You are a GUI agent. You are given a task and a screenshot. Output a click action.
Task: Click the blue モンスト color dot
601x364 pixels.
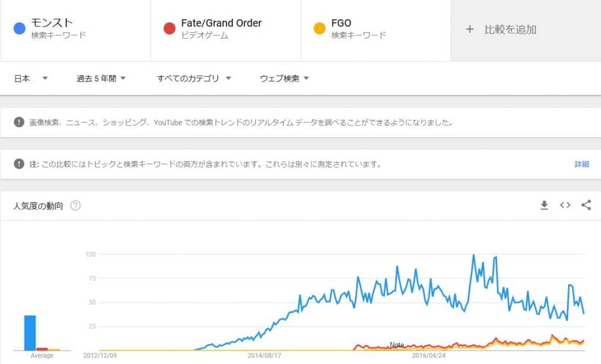pyautogui.click(x=19, y=28)
